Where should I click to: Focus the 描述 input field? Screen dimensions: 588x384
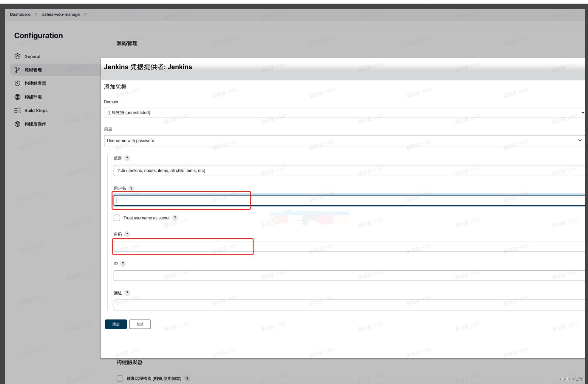pos(349,305)
